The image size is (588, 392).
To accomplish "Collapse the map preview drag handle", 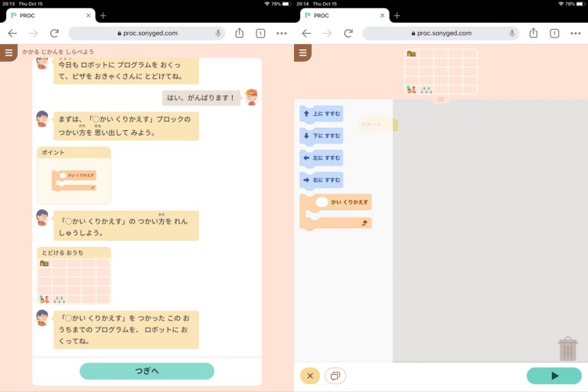I will pos(441,99).
